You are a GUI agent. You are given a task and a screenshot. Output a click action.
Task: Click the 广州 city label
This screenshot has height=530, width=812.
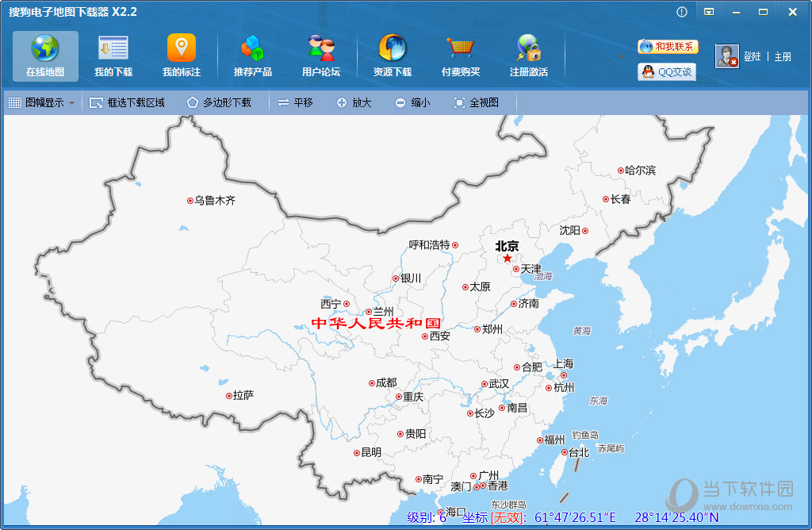pyautogui.click(x=488, y=475)
